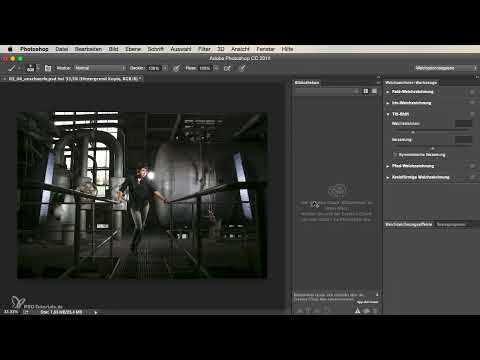Toggle Symmetrische Verzerrung checkbox
This screenshot has width=480, height=360.
pos(395,155)
